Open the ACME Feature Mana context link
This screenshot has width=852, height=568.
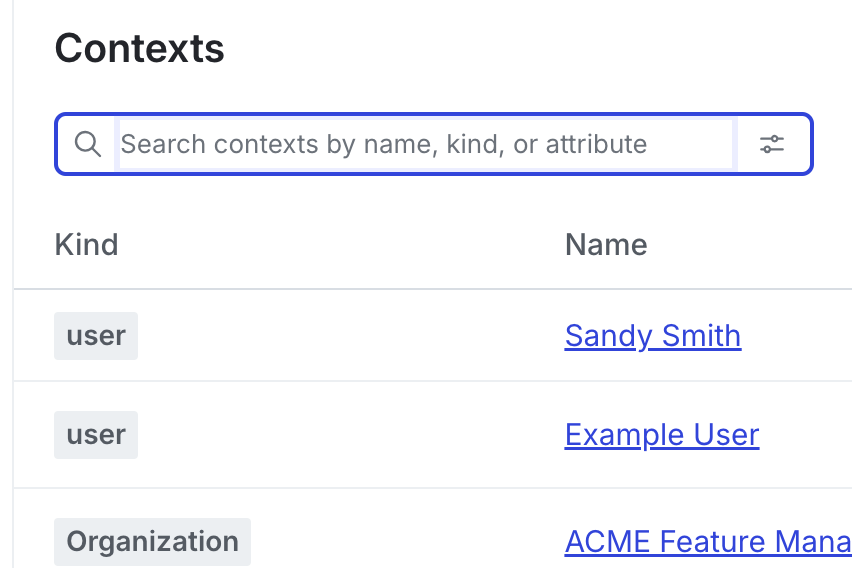click(x=708, y=542)
